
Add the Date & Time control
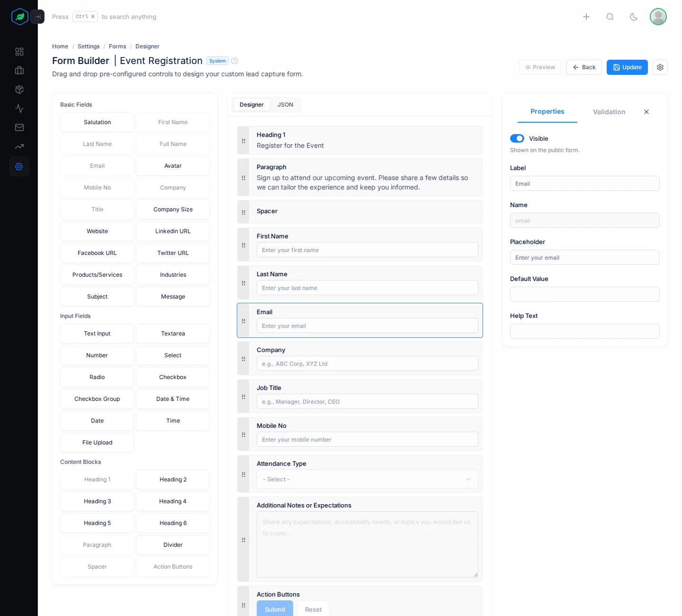click(173, 399)
